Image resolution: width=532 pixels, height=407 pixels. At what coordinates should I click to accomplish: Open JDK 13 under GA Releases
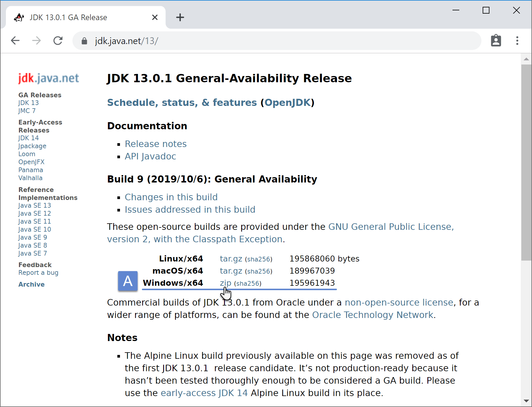coord(29,103)
